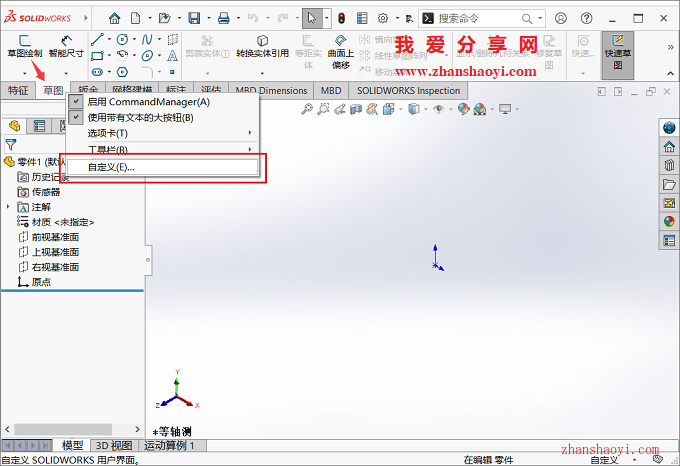Toggle 使用带有文本的大按钮(B) option
The width and height of the screenshot is (680, 466).
pyautogui.click(x=147, y=118)
